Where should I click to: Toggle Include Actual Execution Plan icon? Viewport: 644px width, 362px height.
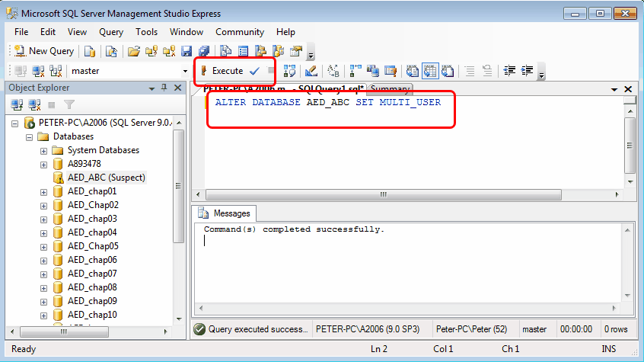[x=355, y=71]
